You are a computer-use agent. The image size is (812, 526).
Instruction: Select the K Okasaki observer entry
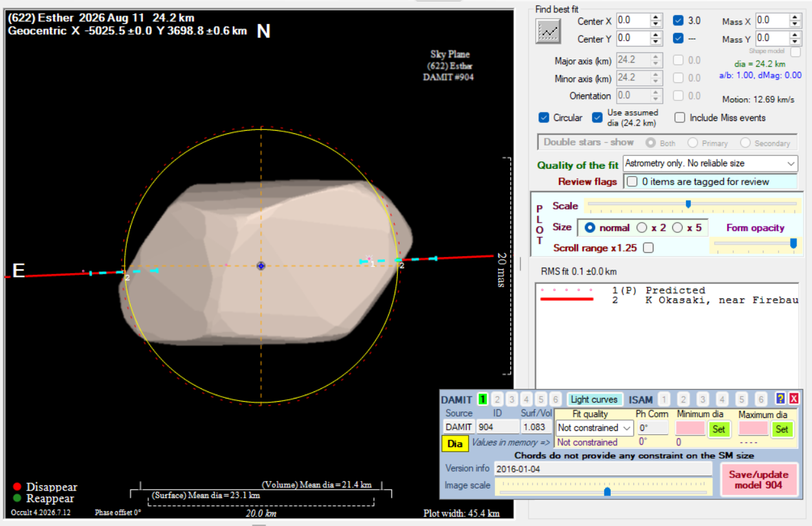coord(668,300)
